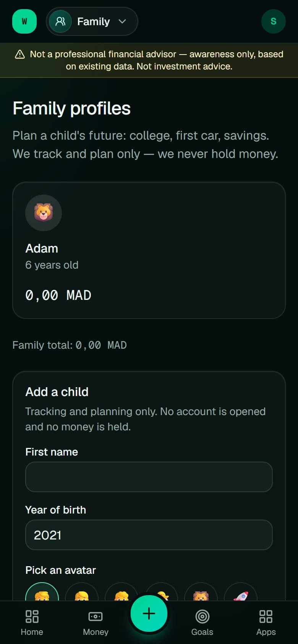Pick the rocket avatar option
The image size is (298, 644).
click(x=241, y=592)
